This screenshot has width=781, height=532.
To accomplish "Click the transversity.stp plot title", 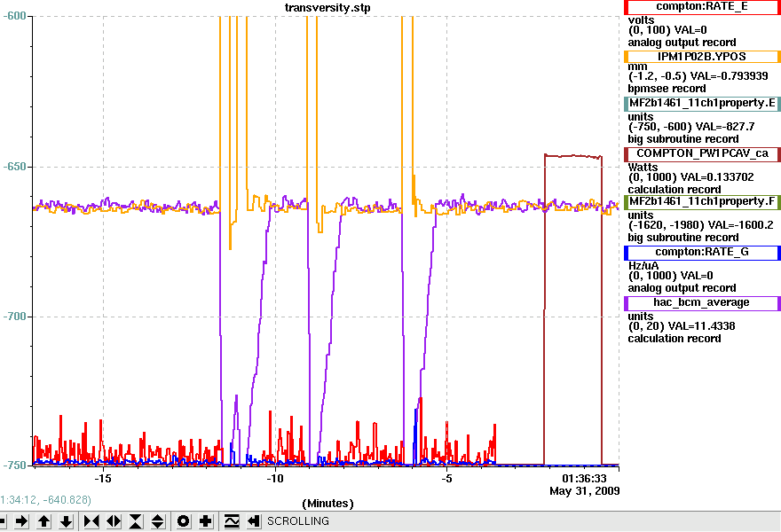I will pos(327,8).
